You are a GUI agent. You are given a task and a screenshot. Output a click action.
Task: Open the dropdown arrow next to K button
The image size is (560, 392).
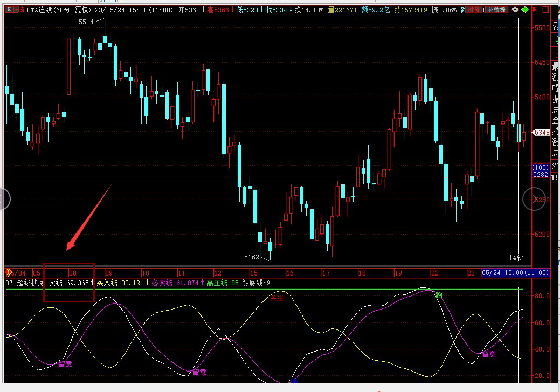[x=16, y=10]
